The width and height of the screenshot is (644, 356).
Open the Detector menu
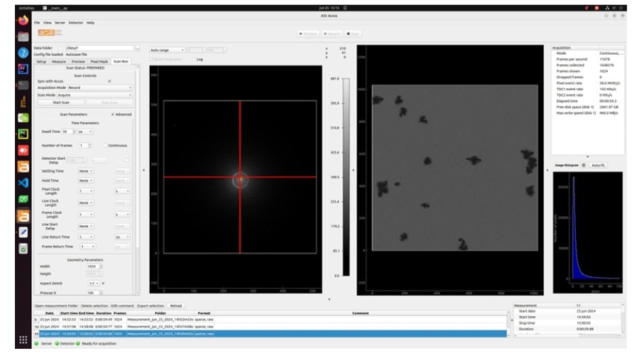76,23
